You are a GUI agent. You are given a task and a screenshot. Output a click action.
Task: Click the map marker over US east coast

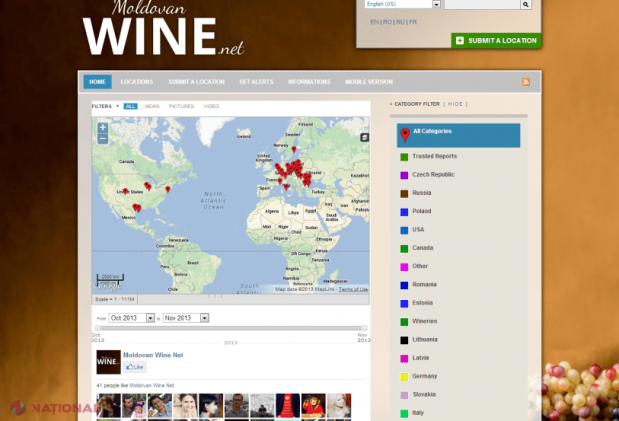tap(168, 189)
